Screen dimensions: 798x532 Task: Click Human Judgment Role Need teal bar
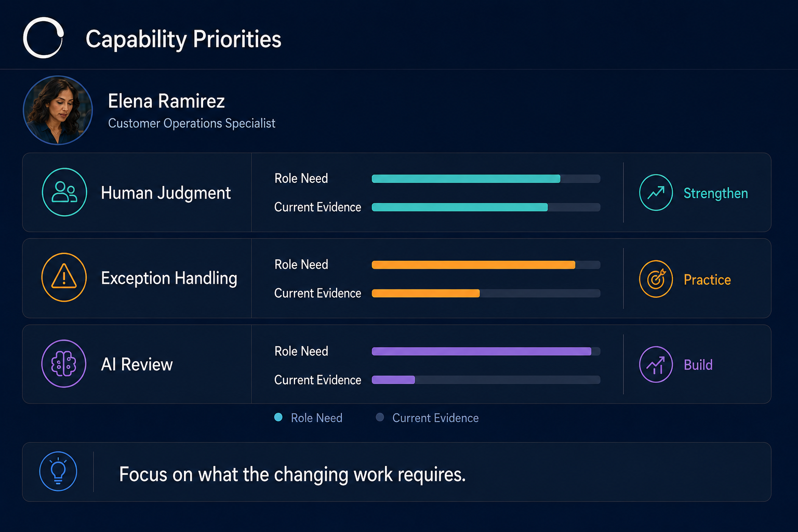tap(466, 179)
